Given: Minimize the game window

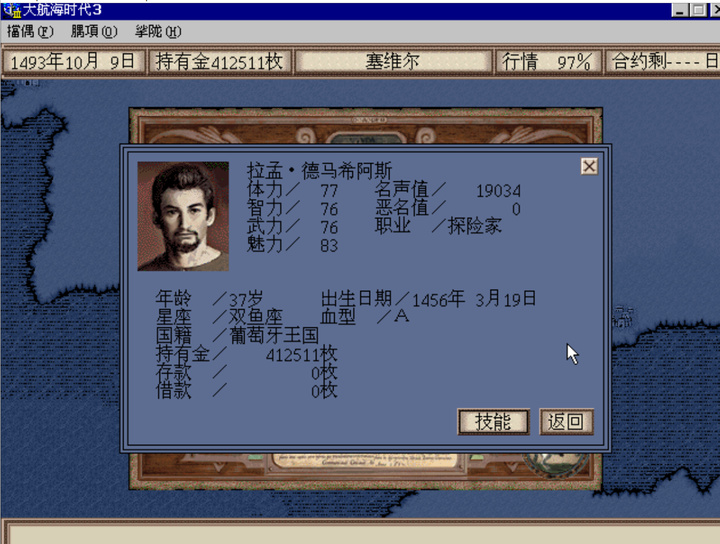Looking at the screenshot, I should click(680, 10).
